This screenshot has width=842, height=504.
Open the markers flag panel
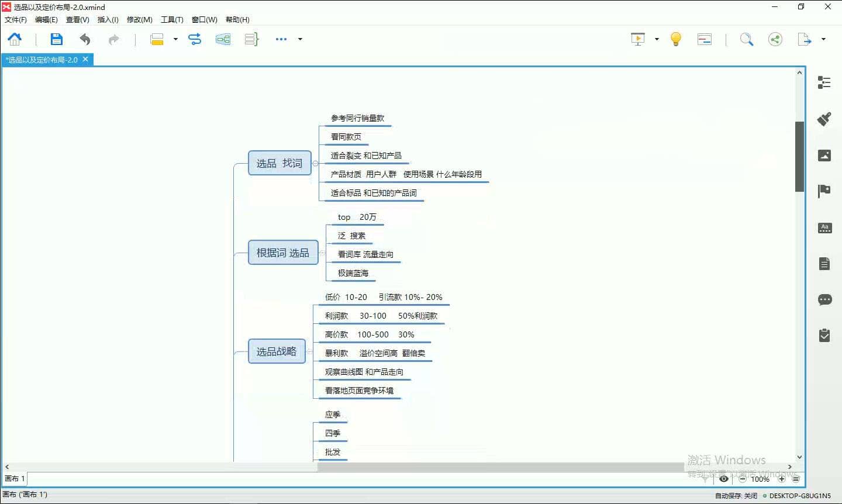(x=824, y=191)
